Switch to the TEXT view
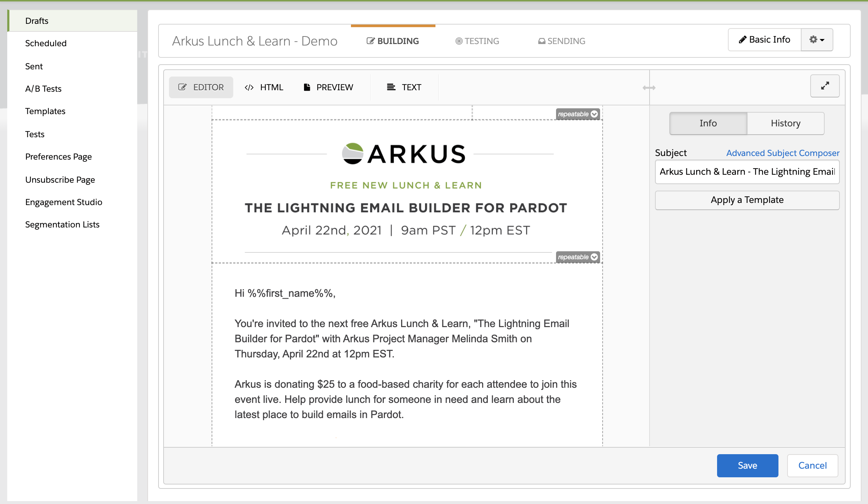The width and height of the screenshot is (868, 504). click(x=404, y=87)
